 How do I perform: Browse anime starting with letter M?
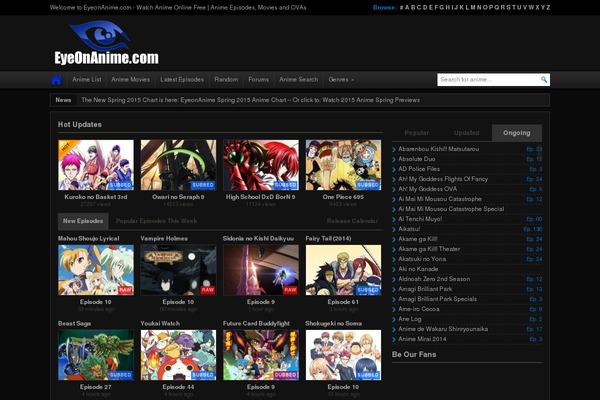[473, 7]
